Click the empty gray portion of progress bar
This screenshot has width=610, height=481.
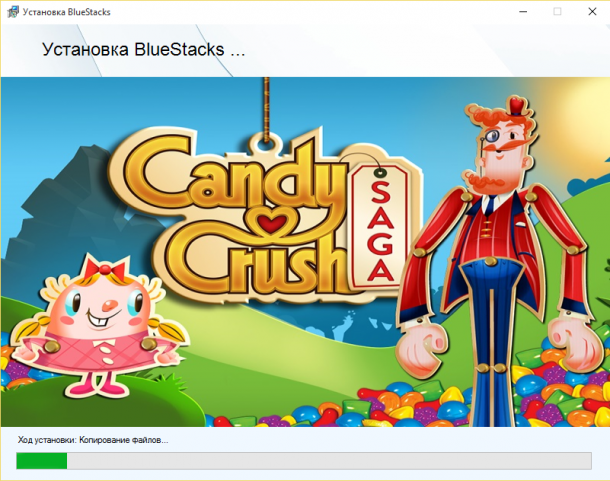[x=329, y=461]
